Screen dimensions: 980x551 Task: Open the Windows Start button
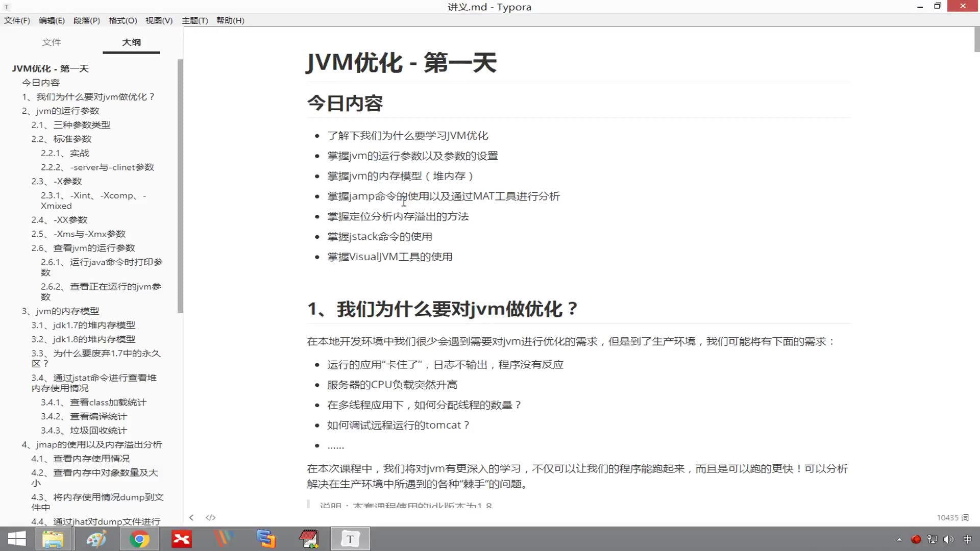(17, 539)
